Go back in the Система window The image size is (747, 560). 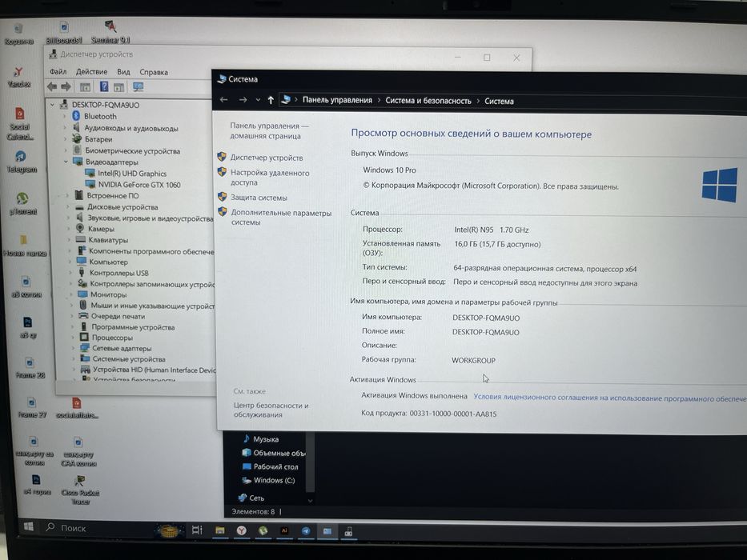coord(224,99)
